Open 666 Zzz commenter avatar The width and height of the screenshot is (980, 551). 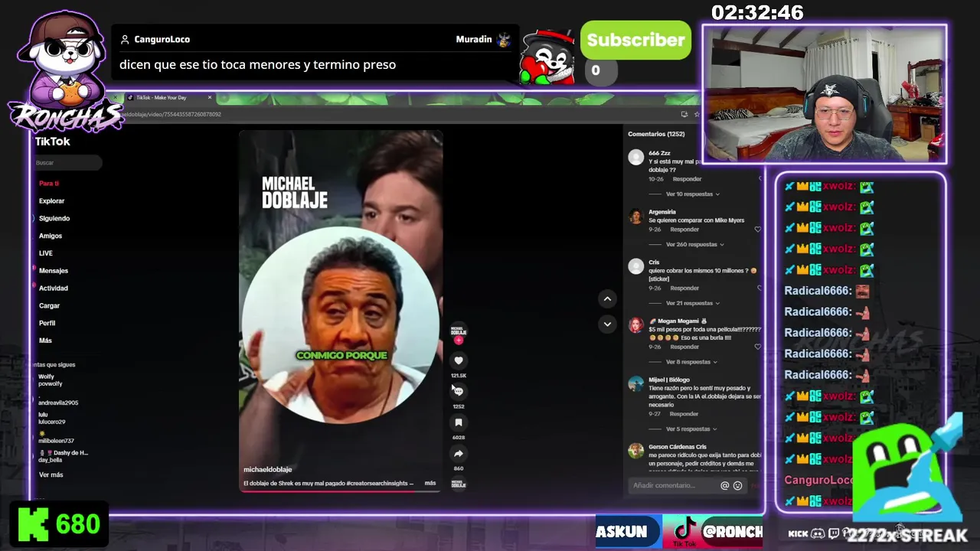[635, 157]
